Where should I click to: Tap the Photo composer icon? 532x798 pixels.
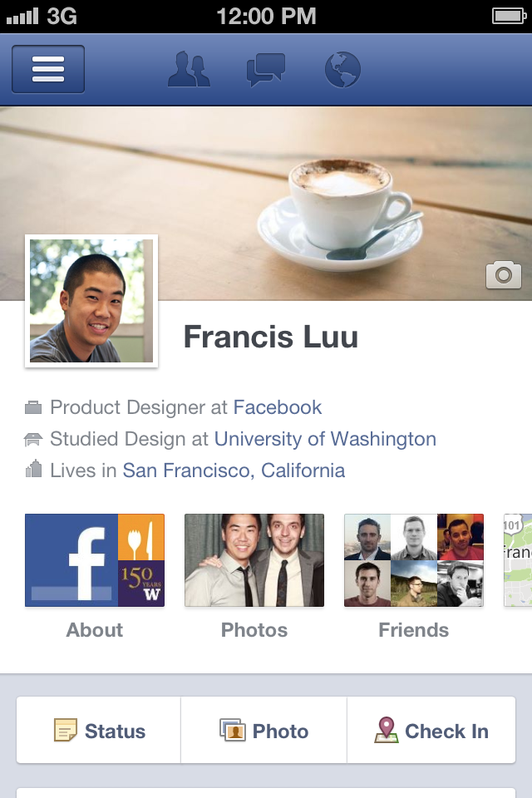pyautogui.click(x=233, y=730)
